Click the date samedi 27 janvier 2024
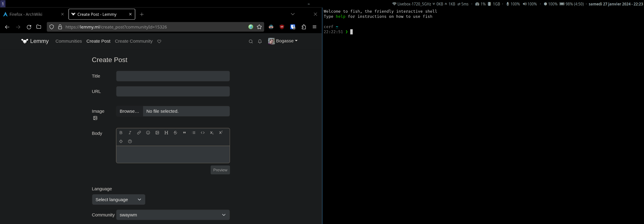 tap(616, 4)
